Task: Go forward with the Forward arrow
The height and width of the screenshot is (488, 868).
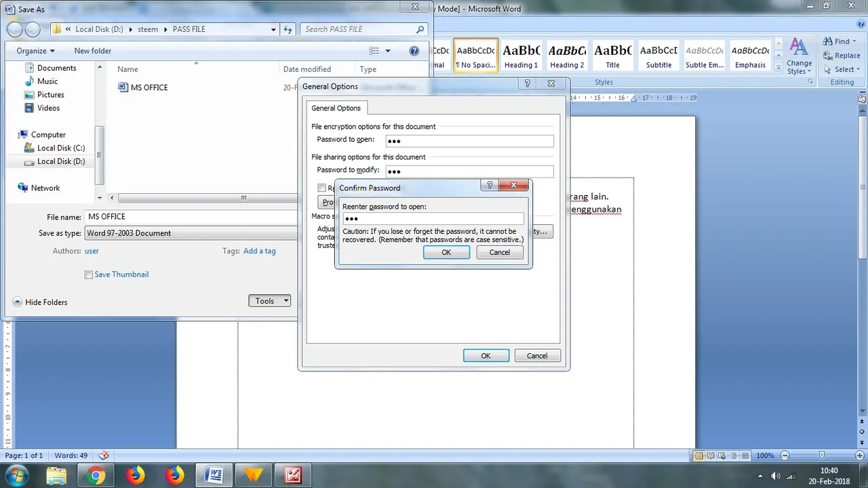Action: pos(33,29)
